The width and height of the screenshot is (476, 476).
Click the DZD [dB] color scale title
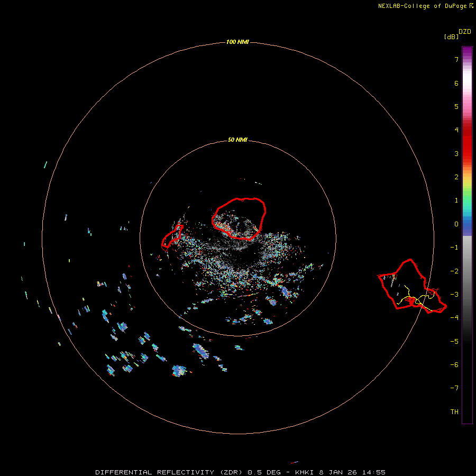[457, 34]
